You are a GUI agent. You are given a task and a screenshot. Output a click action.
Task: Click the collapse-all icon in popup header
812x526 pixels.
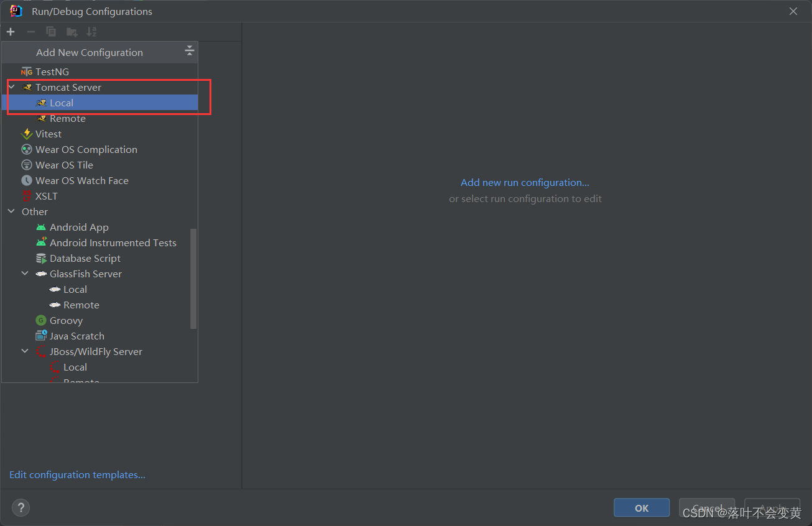click(190, 52)
